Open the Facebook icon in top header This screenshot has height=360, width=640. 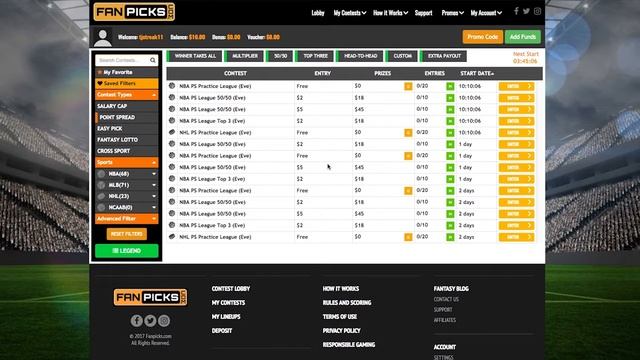516,11
